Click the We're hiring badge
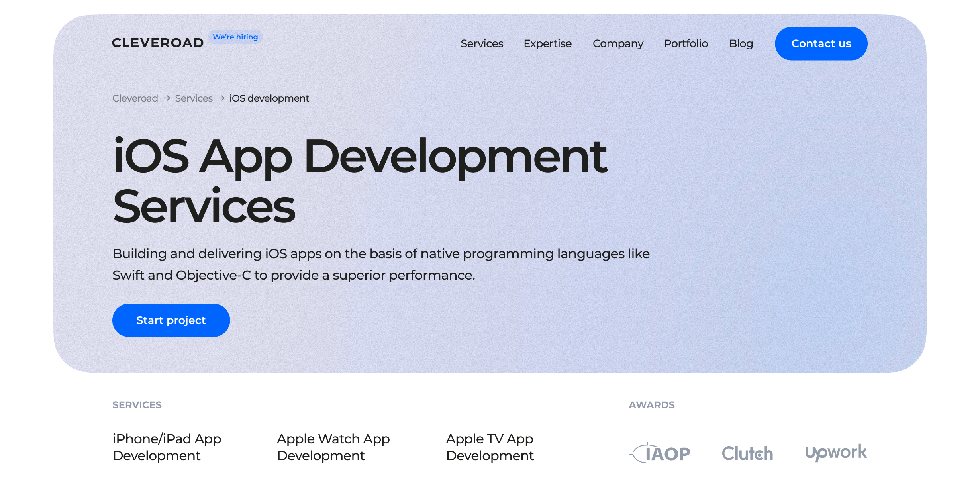Screen dimensions: 980x500 (x=235, y=37)
